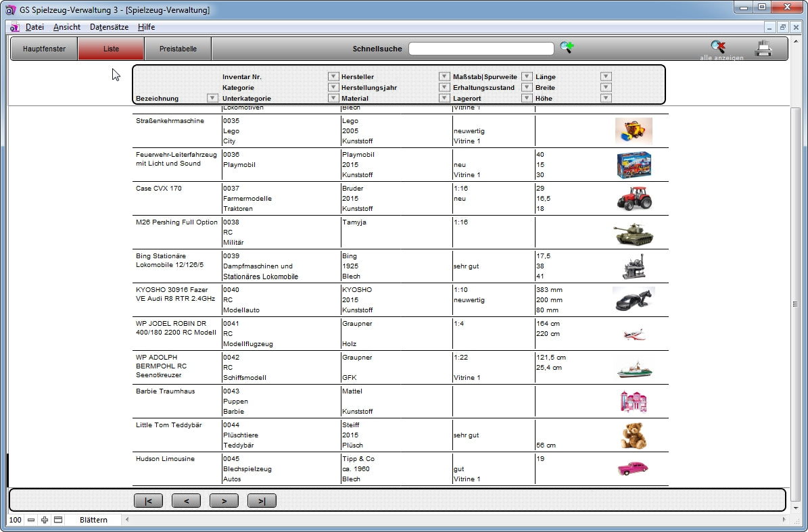Open the Hersteller sort dropdown
The height and width of the screenshot is (532, 808).
point(444,77)
